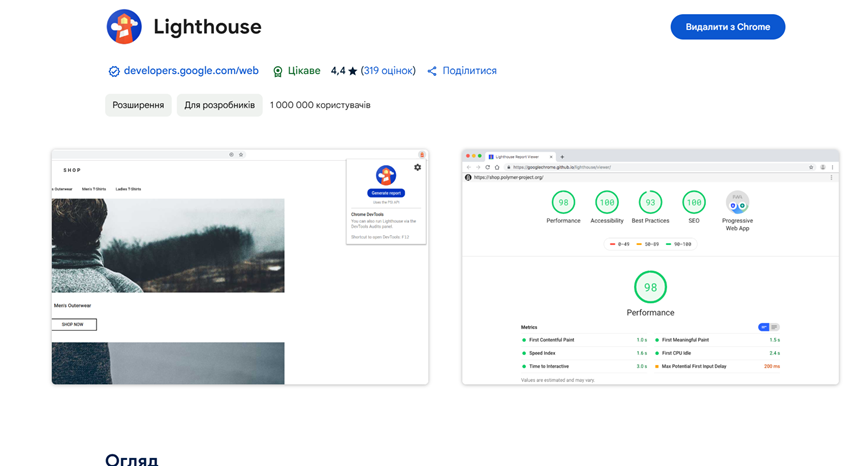The image size is (850, 466).
Task: Click the star rating icon
Action: (352, 71)
